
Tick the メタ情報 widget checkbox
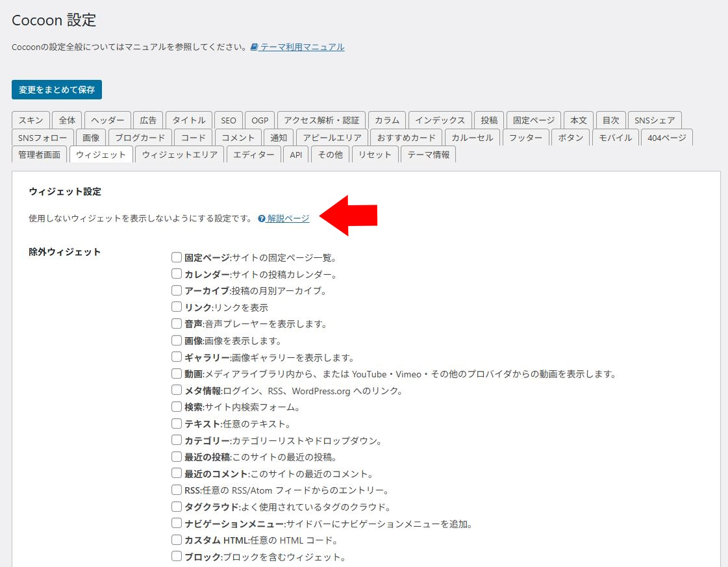coord(177,390)
